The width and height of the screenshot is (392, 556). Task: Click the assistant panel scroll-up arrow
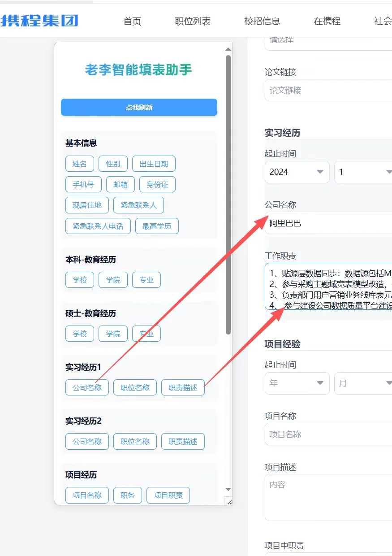click(228, 49)
